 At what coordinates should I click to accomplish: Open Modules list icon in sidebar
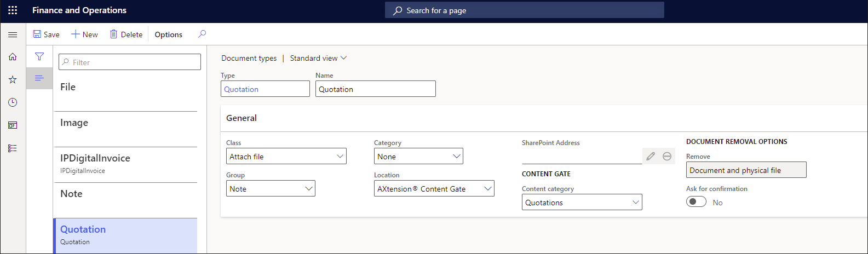pyautogui.click(x=13, y=148)
